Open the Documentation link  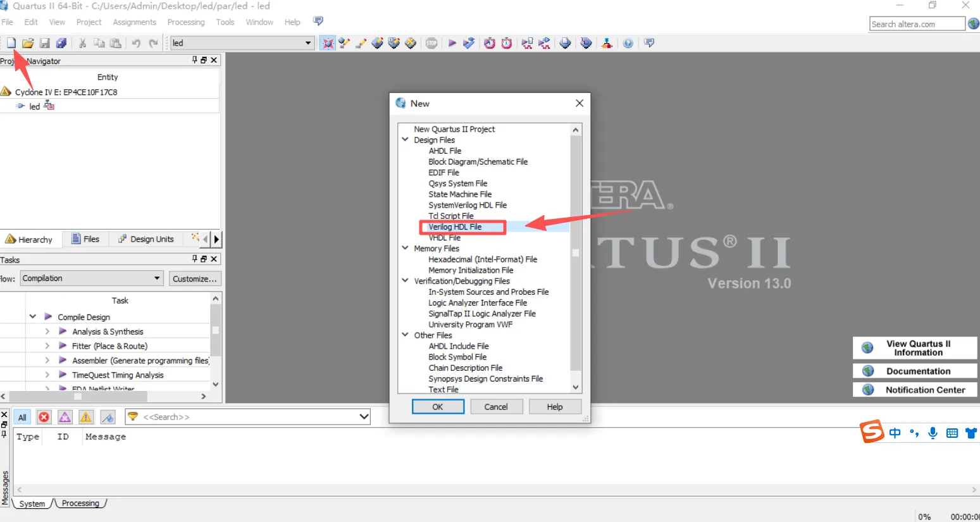[x=915, y=371]
